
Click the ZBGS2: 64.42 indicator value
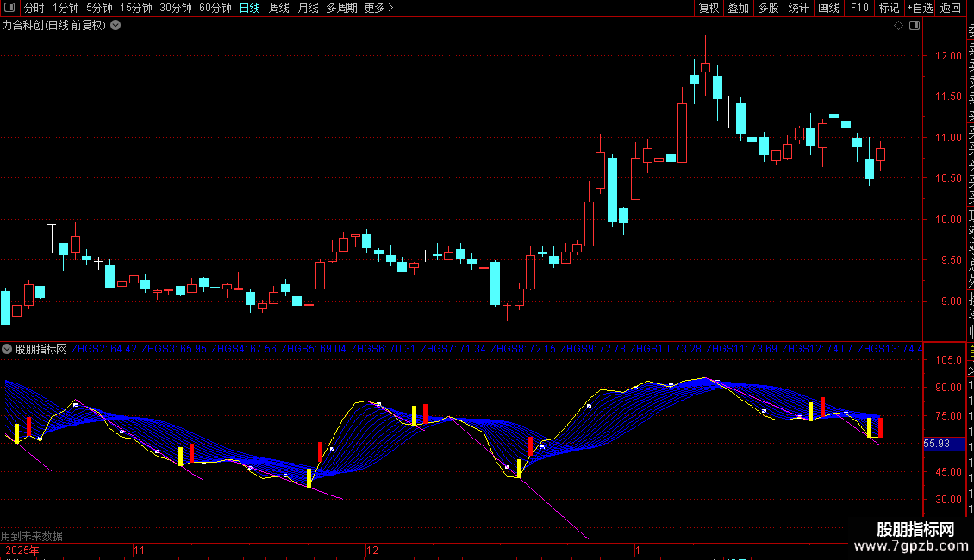[x=103, y=349]
